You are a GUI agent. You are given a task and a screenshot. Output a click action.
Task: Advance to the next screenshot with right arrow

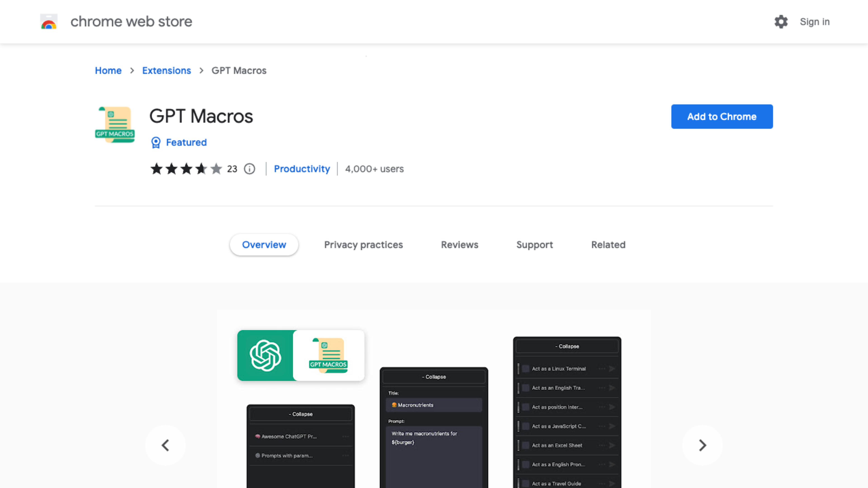pyautogui.click(x=703, y=445)
